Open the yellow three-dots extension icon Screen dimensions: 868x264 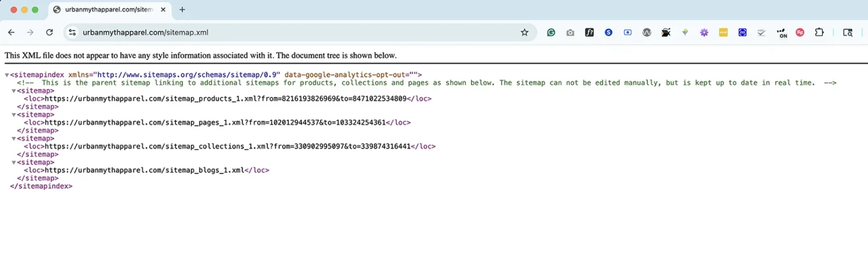723,33
